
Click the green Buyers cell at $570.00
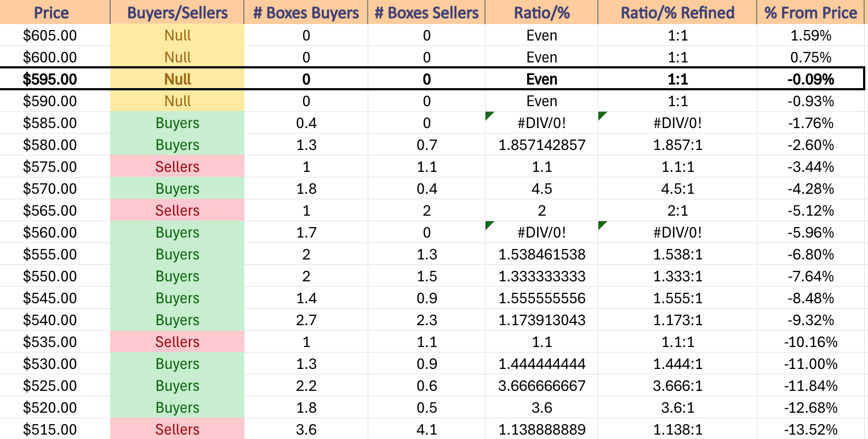coord(177,189)
